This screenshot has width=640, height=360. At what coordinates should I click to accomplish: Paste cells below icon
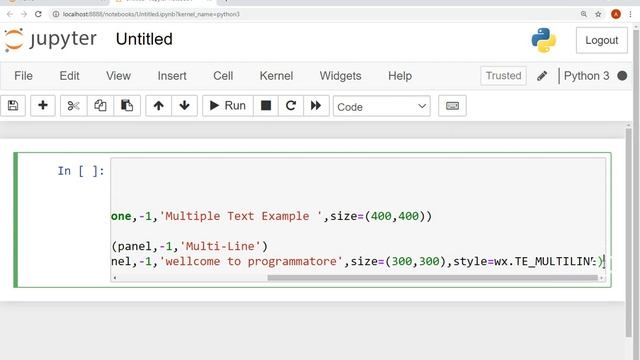pyautogui.click(x=127, y=106)
